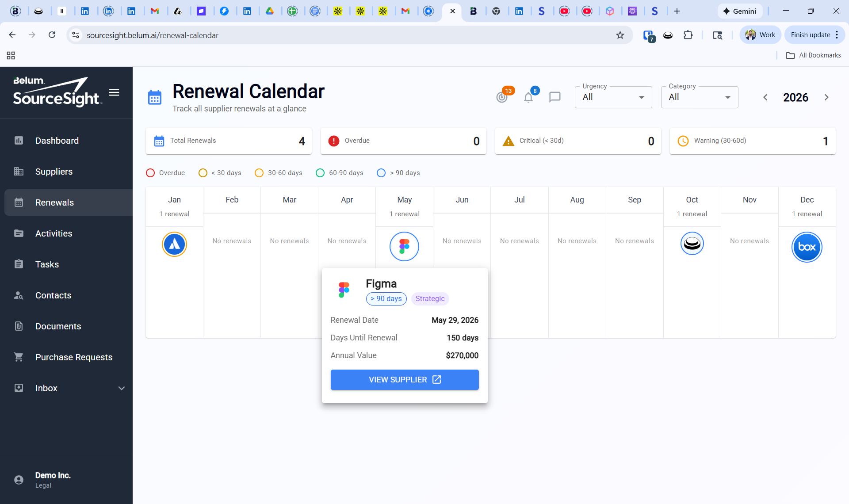Viewport: 849px width, 504px height.
Task: Click the calendar icon next to Renewal Calendar
Action: point(155,97)
